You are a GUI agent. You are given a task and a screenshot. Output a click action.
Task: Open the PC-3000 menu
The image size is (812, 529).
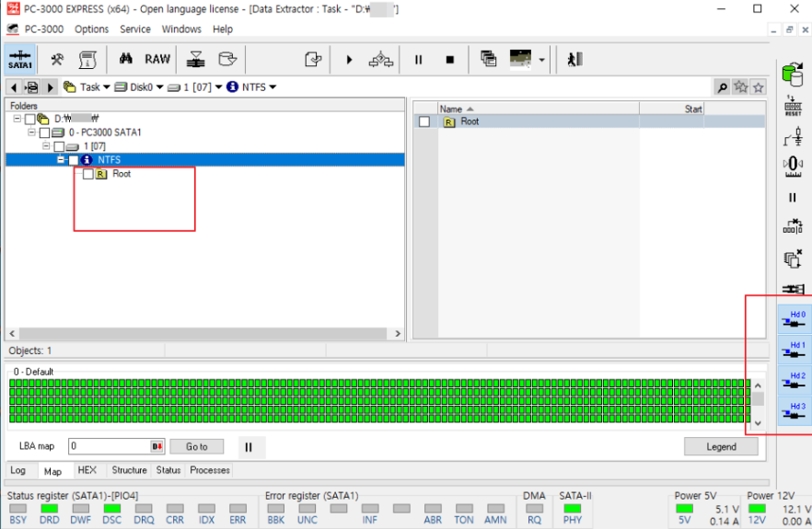click(44, 29)
